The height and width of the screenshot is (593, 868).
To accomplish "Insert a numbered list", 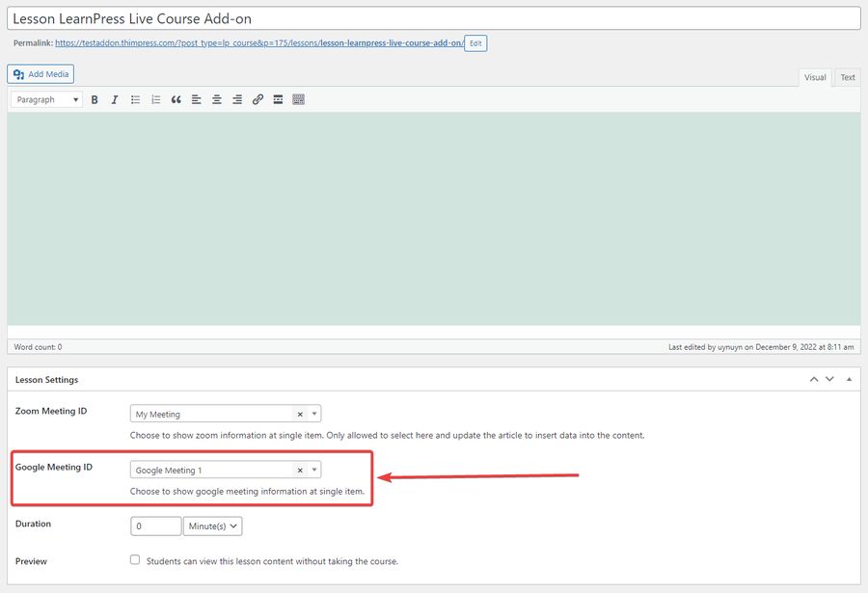I will tap(155, 99).
